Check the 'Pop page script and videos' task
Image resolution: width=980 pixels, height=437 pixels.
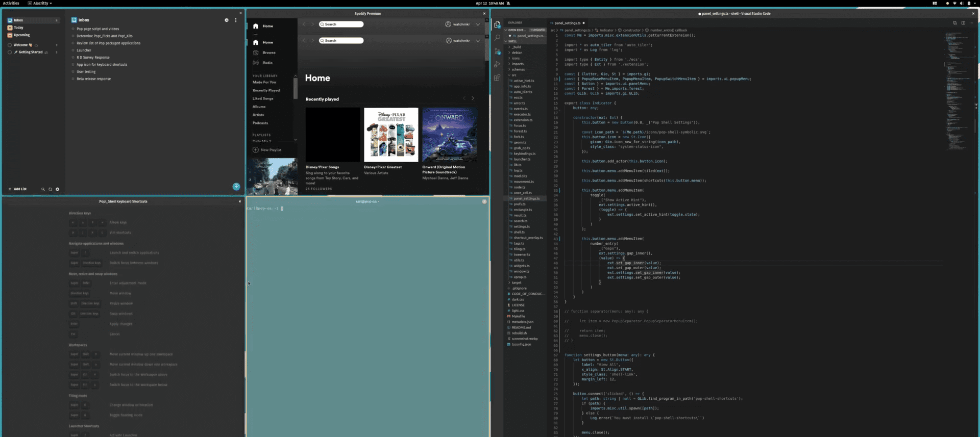[73, 29]
